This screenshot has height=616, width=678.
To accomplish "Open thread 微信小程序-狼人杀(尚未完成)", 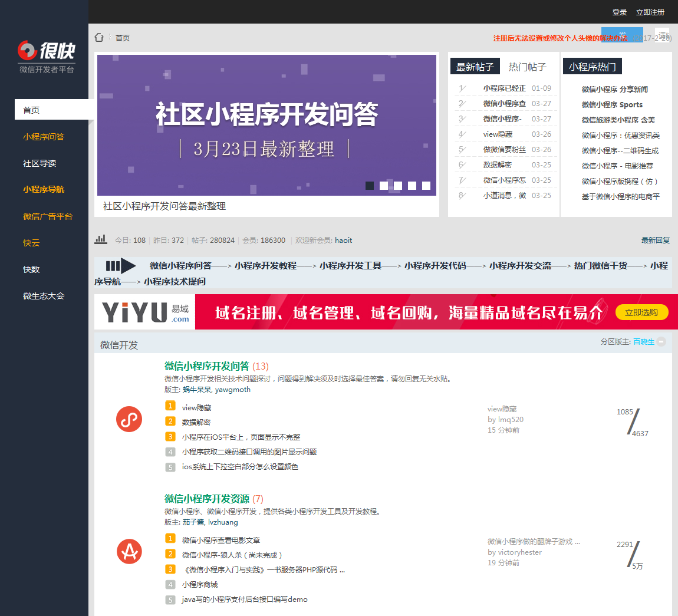I will [232, 555].
